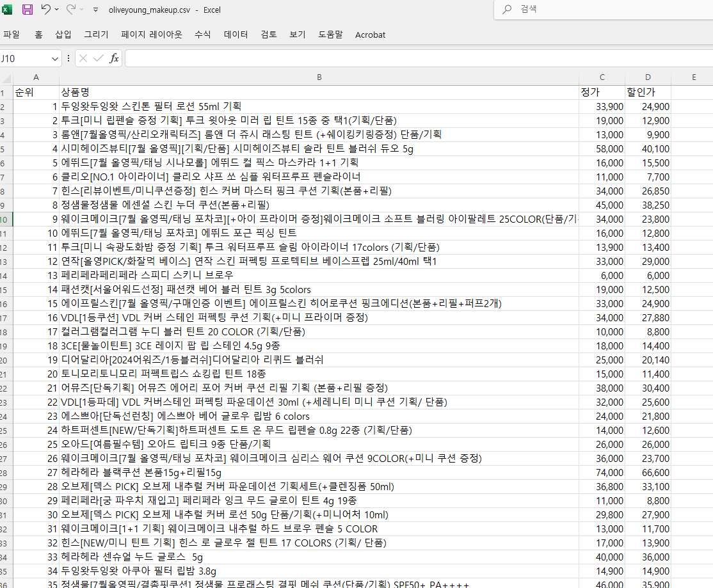Screen dimensions: 713x588
Task: Select column B header
Action: pos(319,77)
